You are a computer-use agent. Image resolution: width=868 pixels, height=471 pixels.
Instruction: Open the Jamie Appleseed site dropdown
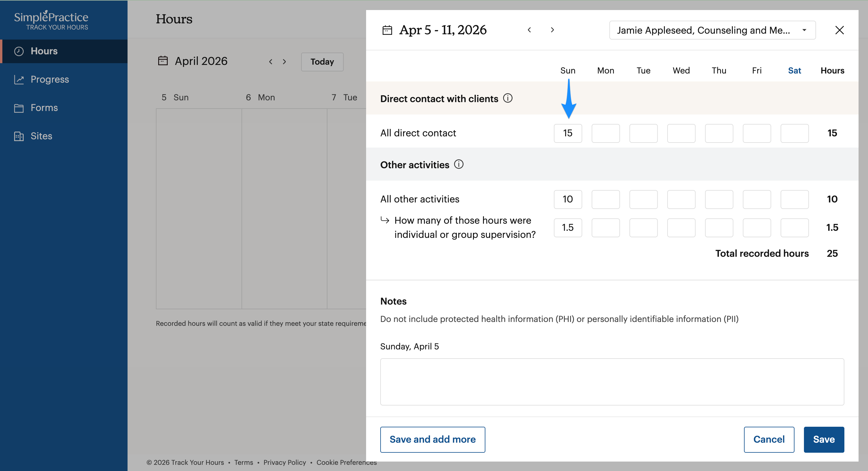(712, 30)
